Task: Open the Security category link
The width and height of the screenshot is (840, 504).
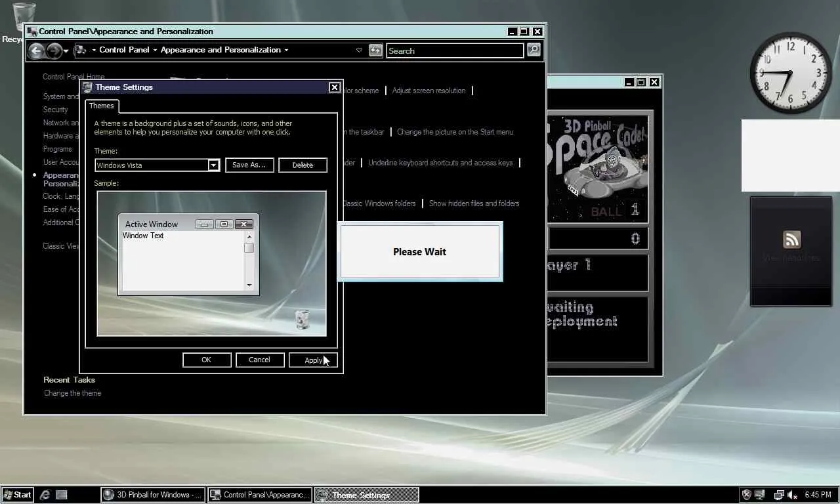Action: 56,110
